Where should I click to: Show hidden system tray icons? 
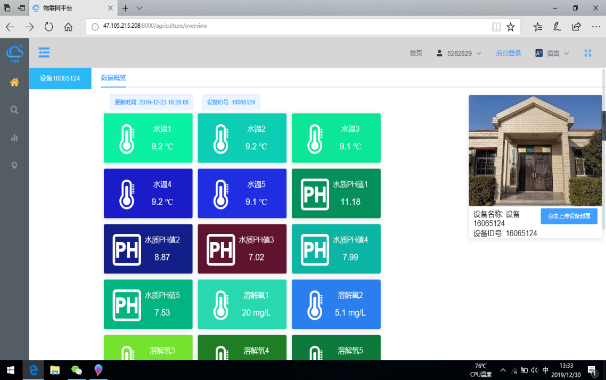pos(503,370)
